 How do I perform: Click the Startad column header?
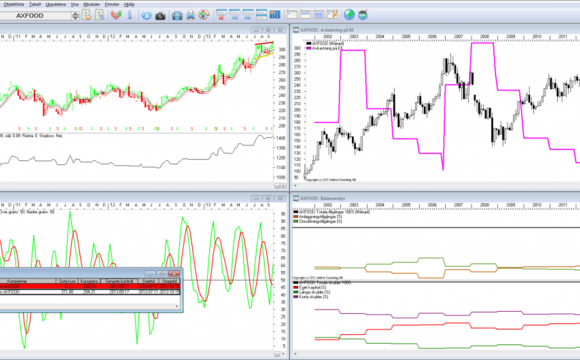[148, 281]
